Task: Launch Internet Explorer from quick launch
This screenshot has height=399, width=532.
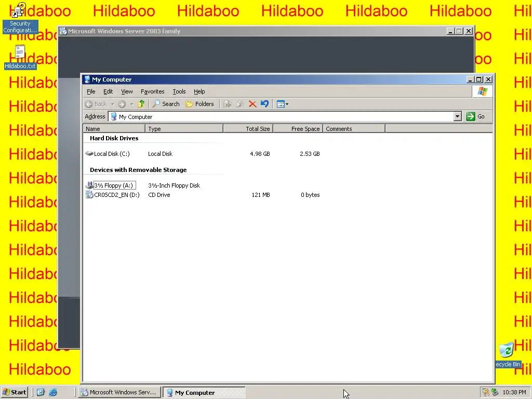Action: 54,392
